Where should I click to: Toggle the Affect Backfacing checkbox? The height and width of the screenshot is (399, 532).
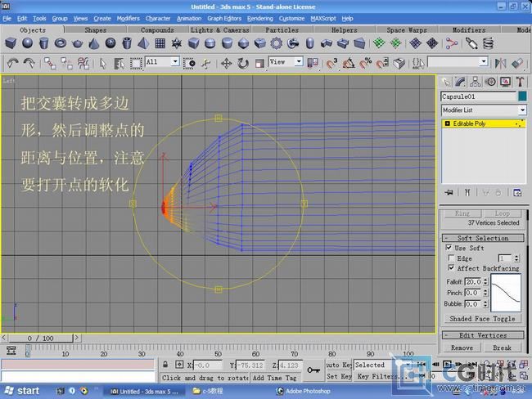[451, 268]
